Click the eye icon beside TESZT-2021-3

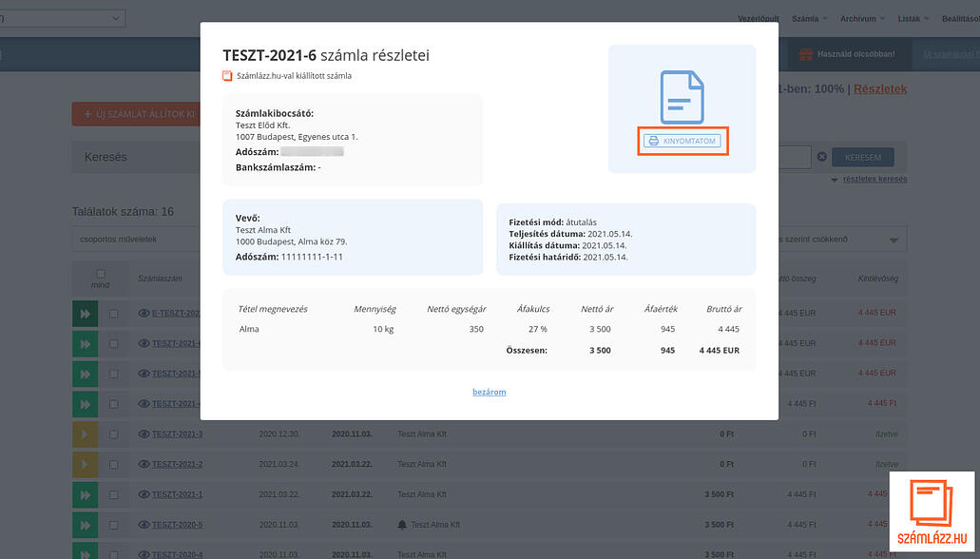tap(144, 434)
